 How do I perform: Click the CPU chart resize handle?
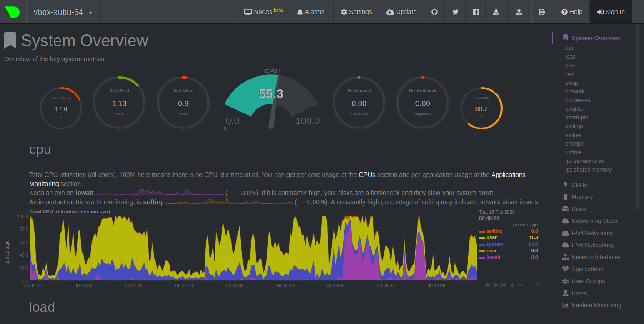[x=538, y=285]
